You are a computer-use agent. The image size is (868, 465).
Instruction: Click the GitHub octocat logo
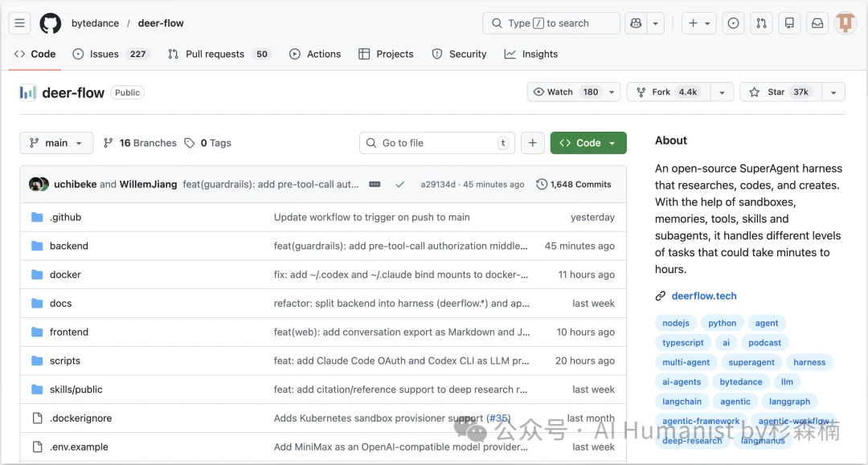tap(50, 22)
